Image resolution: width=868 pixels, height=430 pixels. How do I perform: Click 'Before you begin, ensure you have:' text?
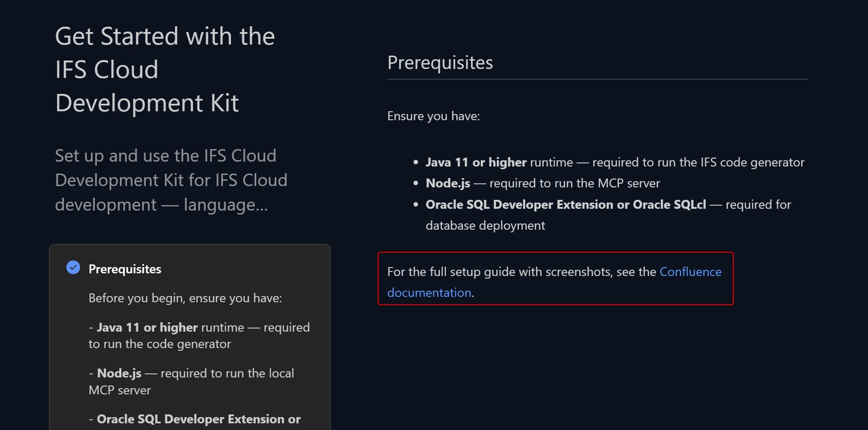(185, 298)
